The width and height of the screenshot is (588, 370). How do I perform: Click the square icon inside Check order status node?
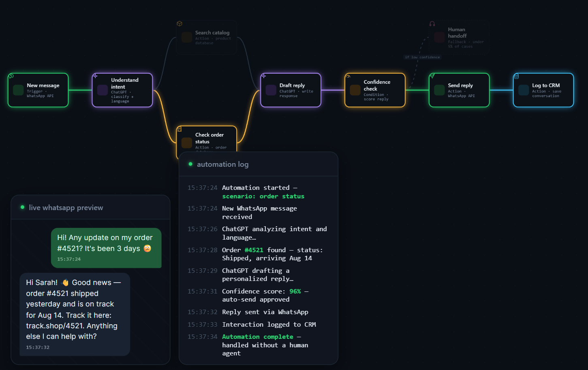[187, 143]
